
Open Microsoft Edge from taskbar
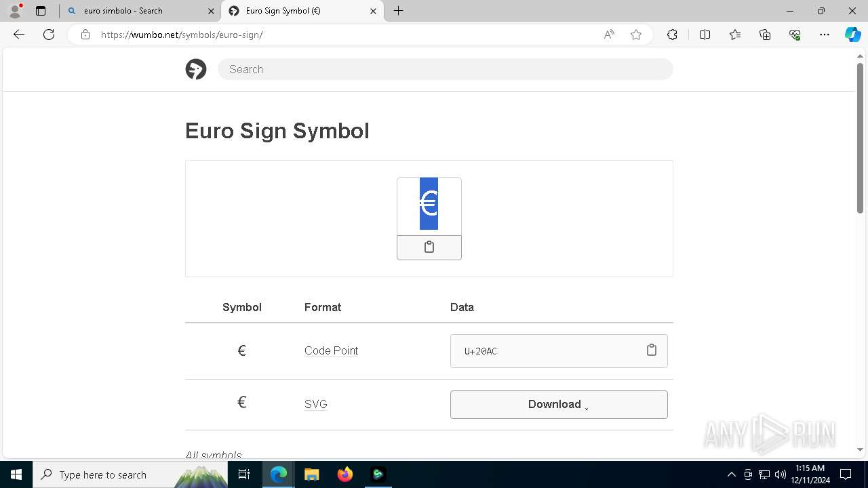(279, 474)
